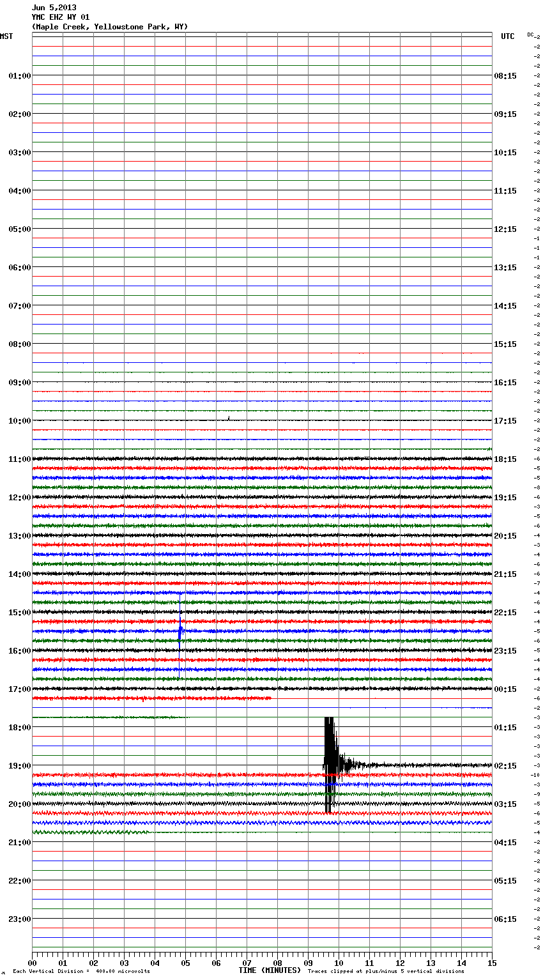Click the '12' tick on the minutes axis
The image size is (543, 980).
(x=400, y=963)
